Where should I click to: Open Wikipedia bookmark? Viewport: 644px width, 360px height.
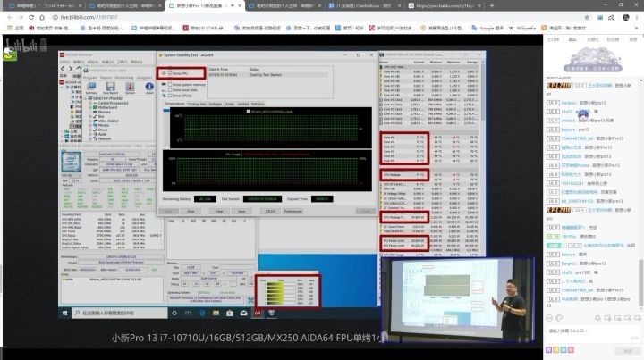tap(522, 28)
